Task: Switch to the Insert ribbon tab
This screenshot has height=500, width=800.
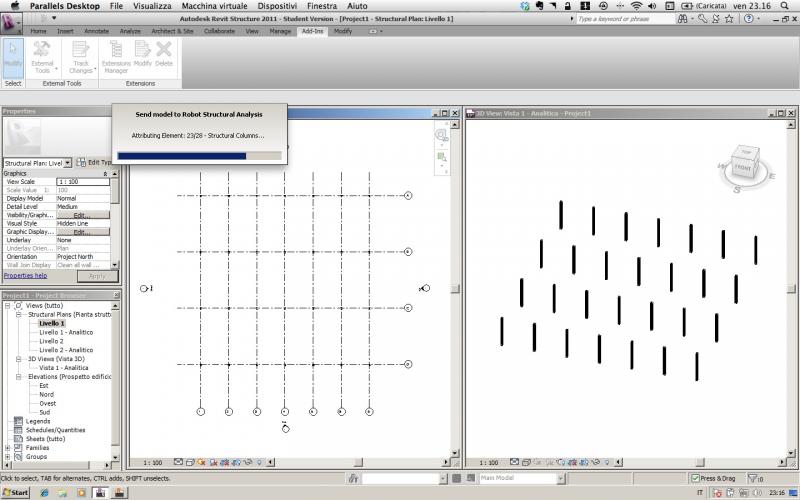Action: tap(65, 31)
